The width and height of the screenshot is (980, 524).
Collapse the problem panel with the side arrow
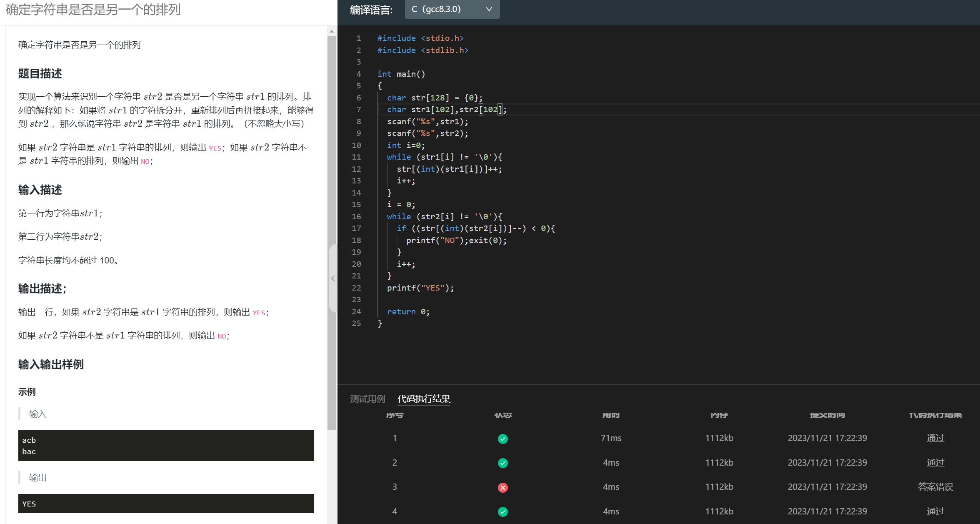333,278
